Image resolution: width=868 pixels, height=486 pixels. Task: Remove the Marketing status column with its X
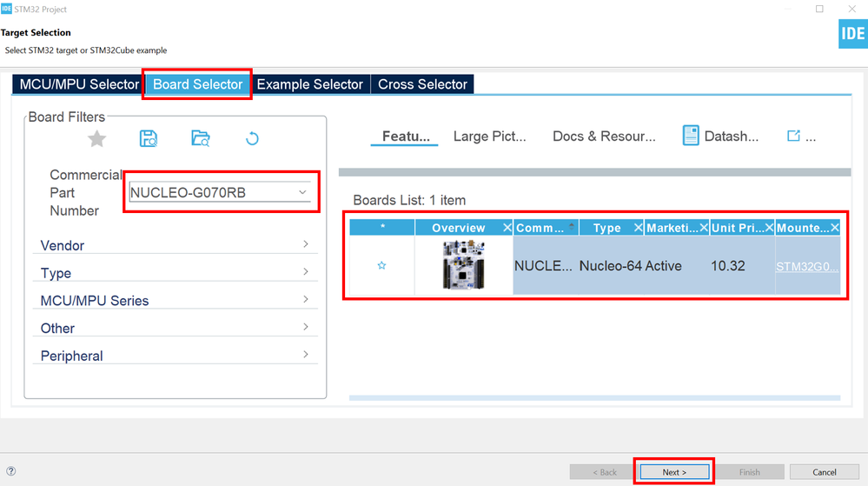(x=704, y=228)
